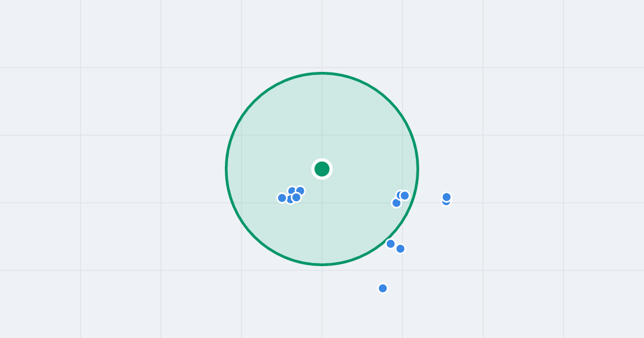The width and height of the screenshot is (644, 338).
Task: Select the leftmost blue dot in the left cluster
Action: [282, 198]
